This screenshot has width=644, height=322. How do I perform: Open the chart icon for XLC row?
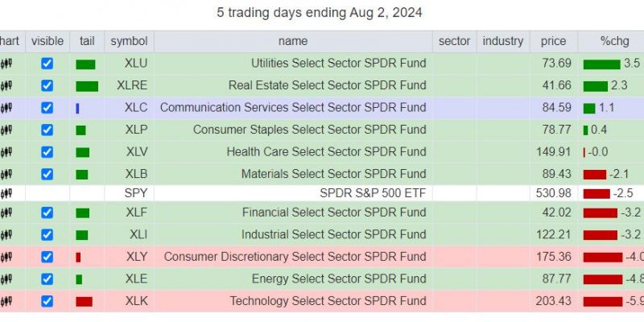tap(6, 108)
